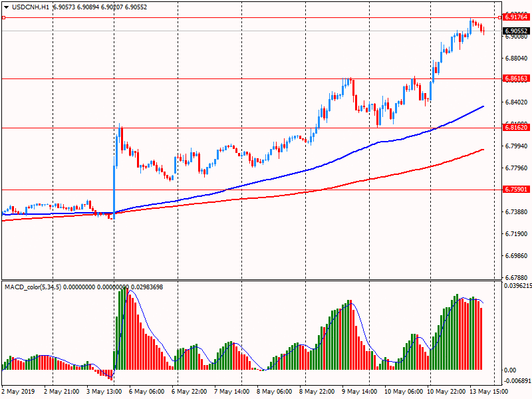Click the red 6.86163 level label
This screenshot has width=532, height=399.
pos(516,78)
